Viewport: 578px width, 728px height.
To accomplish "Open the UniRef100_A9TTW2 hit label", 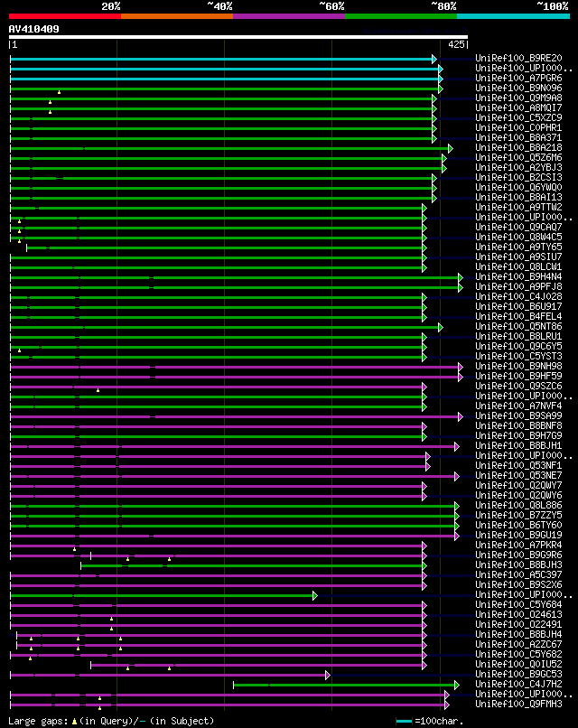I will 518,208.
